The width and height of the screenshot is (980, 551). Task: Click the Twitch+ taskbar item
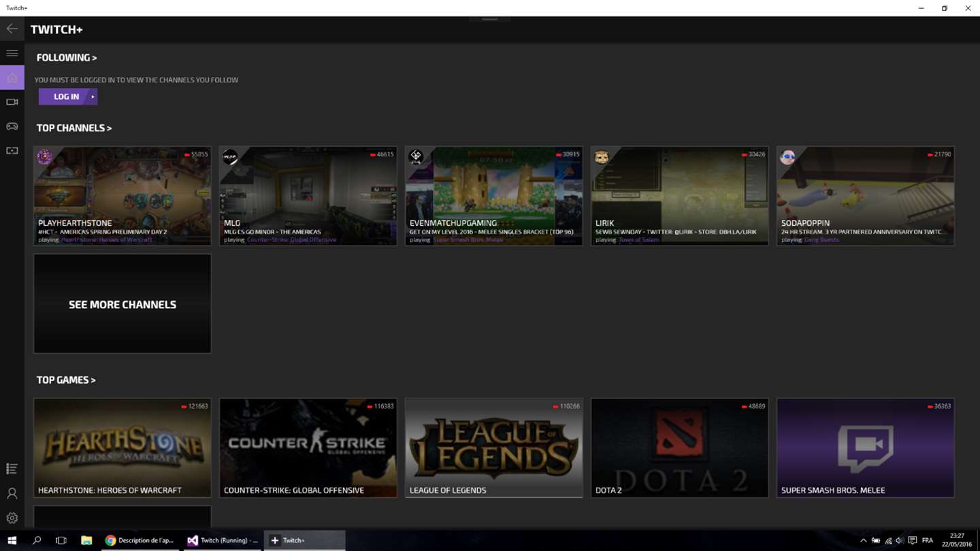tap(304, 540)
